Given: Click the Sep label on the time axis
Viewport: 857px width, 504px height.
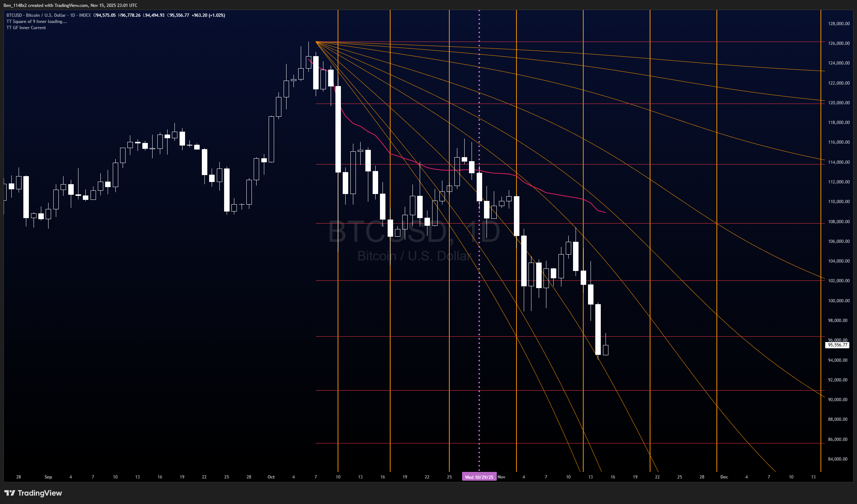Looking at the screenshot, I should pos(48,477).
